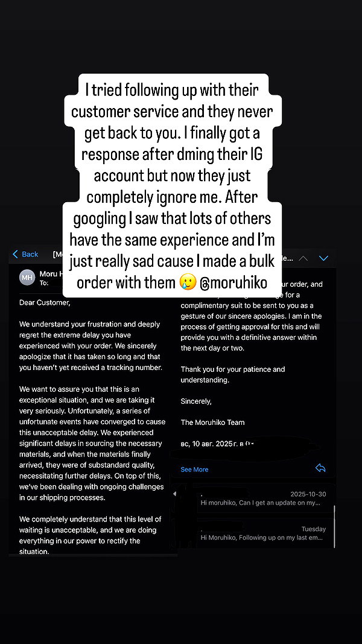Collapse the thread with the small triangle

click(175, 494)
